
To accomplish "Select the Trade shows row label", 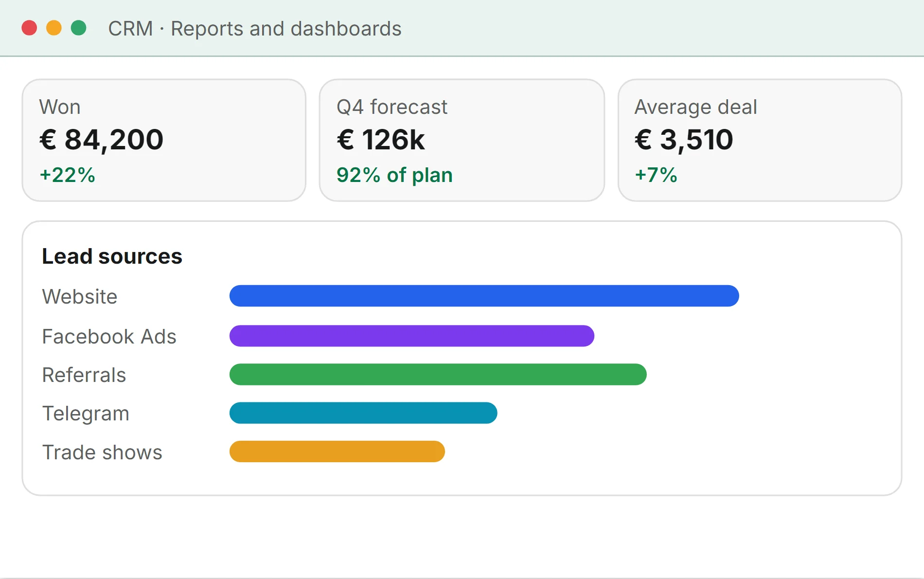I will tap(102, 452).
